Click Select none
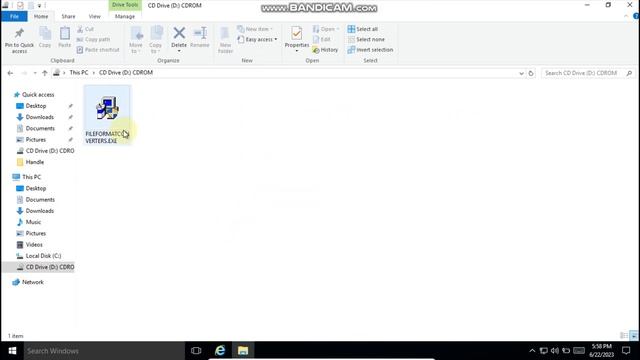Viewport: 640px width, 360px height. coord(366,39)
